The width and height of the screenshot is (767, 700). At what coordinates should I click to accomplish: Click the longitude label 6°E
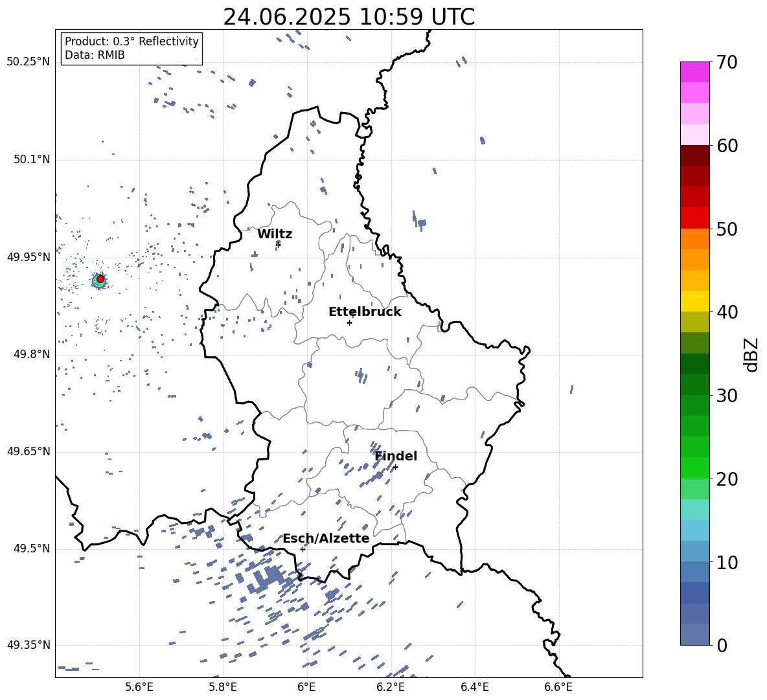point(306,687)
